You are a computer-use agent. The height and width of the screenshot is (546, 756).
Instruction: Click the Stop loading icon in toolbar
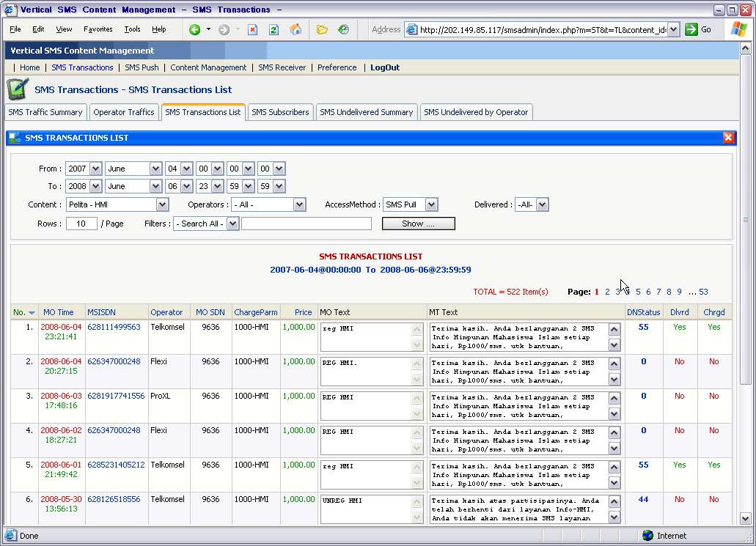coord(252,30)
